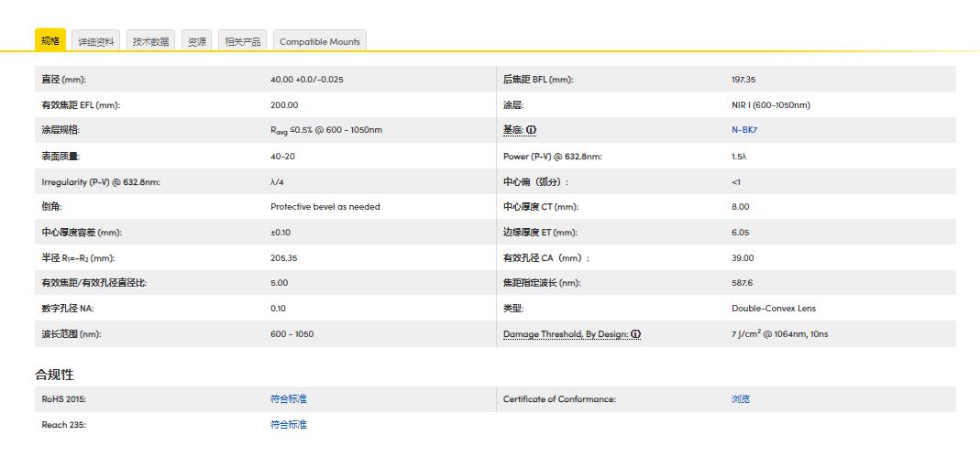Image resolution: width=980 pixels, height=457 pixels.
Task: Click the 合规性 section heading
Action: [x=54, y=375]
